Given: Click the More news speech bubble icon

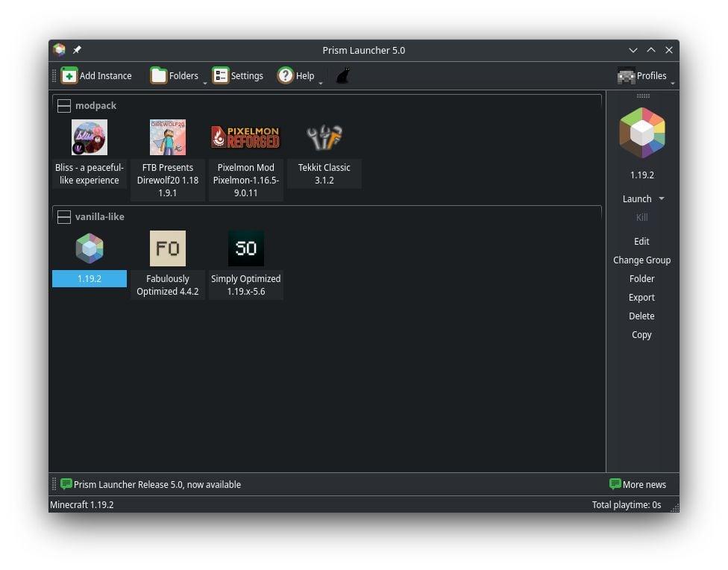Looking at the screenshot, I should click(x=615, y=484).
